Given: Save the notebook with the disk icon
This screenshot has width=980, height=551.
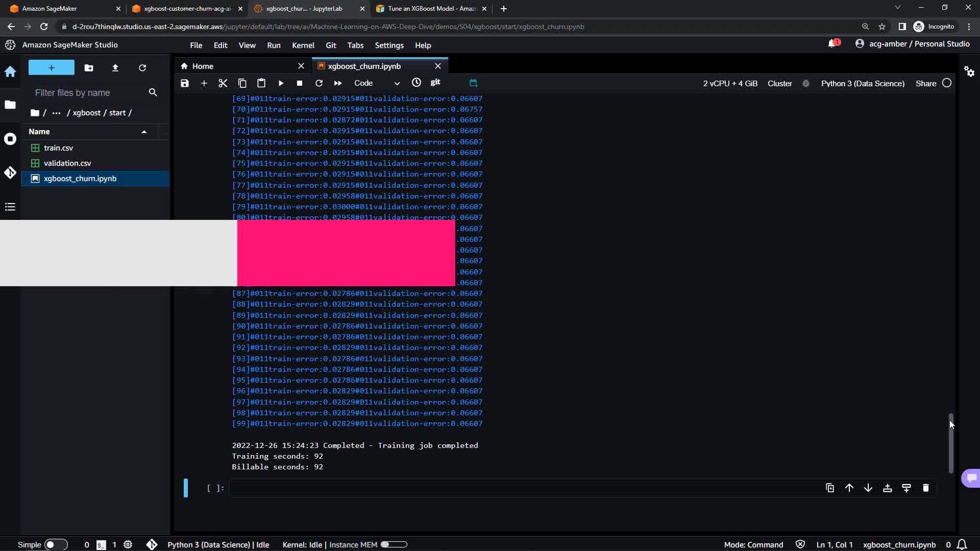Looking at the screenshot, I should point(185,83).
